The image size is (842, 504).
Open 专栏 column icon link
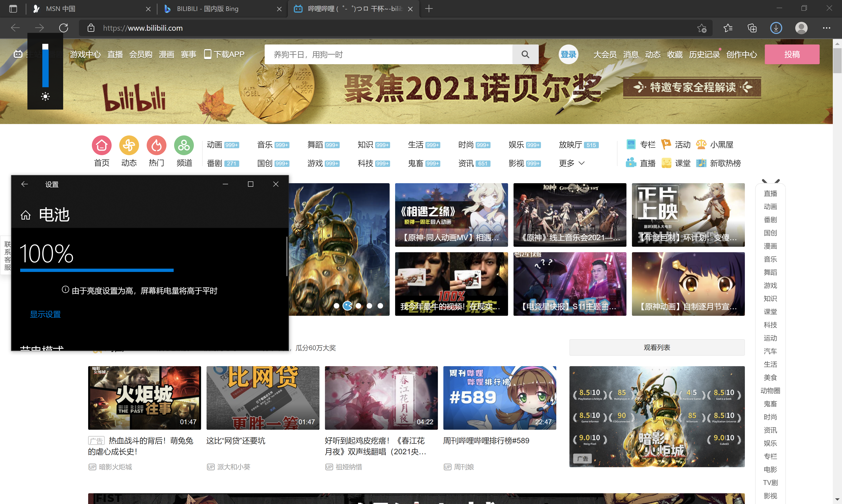click(x=641, y=145)
